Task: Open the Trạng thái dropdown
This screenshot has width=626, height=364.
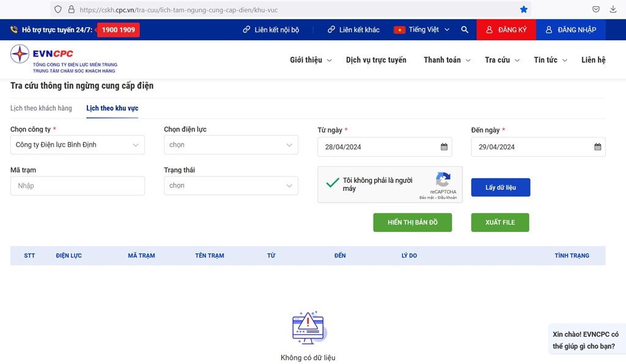Action: [x=231, y=186]
